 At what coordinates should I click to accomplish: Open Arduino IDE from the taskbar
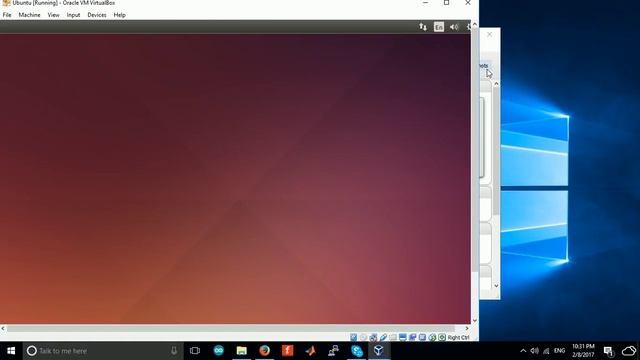[x=219, y=351]
